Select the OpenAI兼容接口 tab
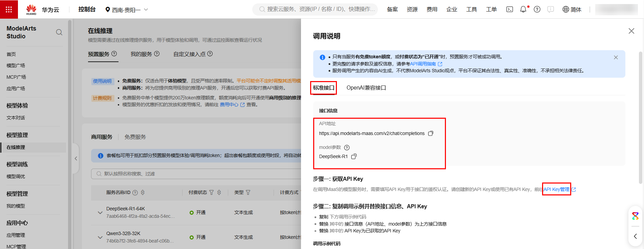Image resolution: width=644 pixels, height=249 pixels. (366, 88)
